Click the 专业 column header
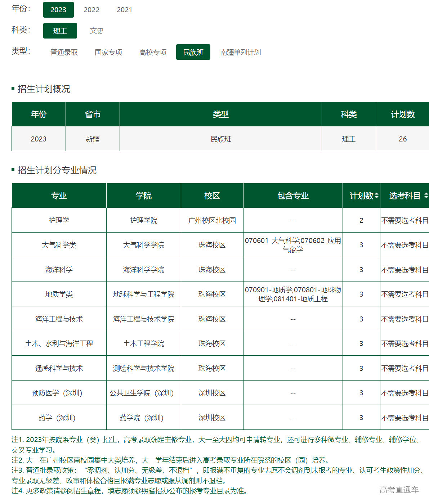 [x=59, y=195]
